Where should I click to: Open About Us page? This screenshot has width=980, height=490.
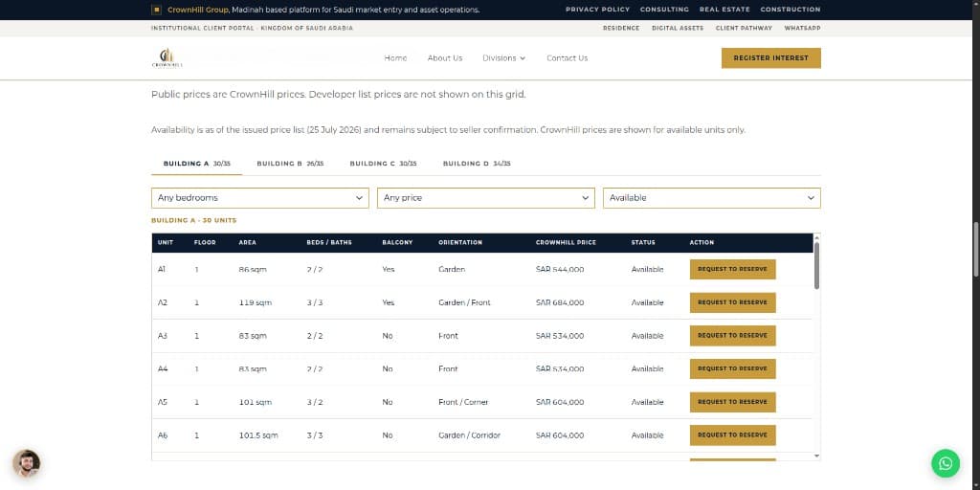tap(445, 58)
